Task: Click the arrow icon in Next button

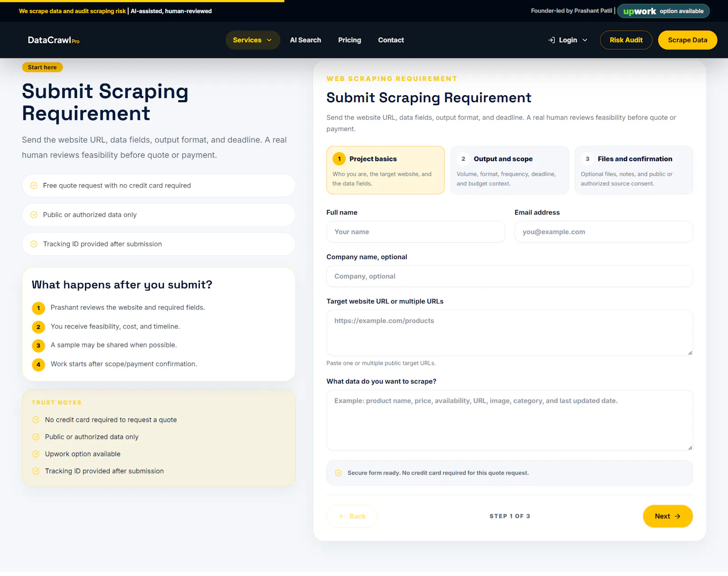Action: (677, 516)
